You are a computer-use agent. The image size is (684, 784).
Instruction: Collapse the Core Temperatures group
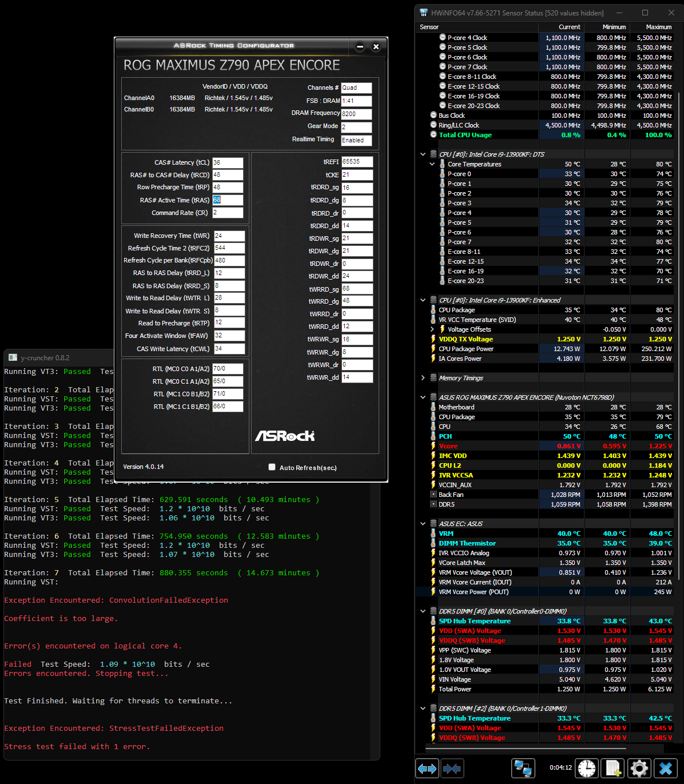pyautogui.click(x=432, y=164)
